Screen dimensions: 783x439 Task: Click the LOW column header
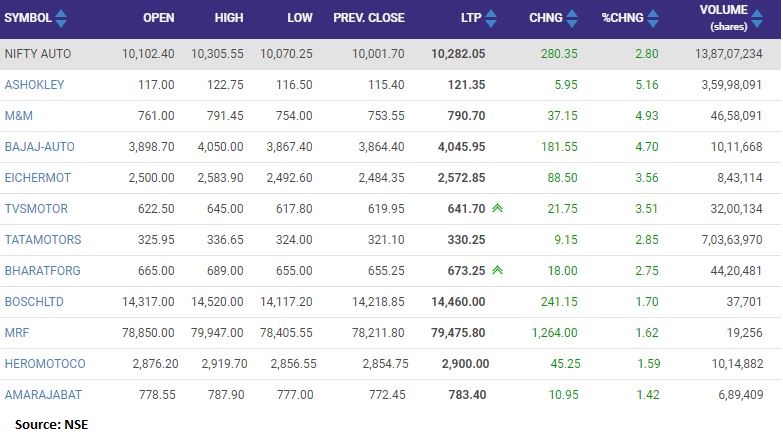point(300,18)
